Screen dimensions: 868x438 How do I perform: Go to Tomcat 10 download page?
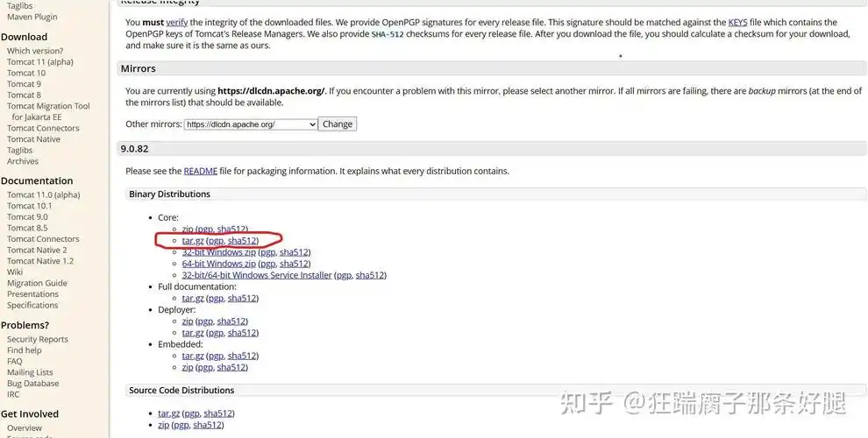[x=26, y=73]
